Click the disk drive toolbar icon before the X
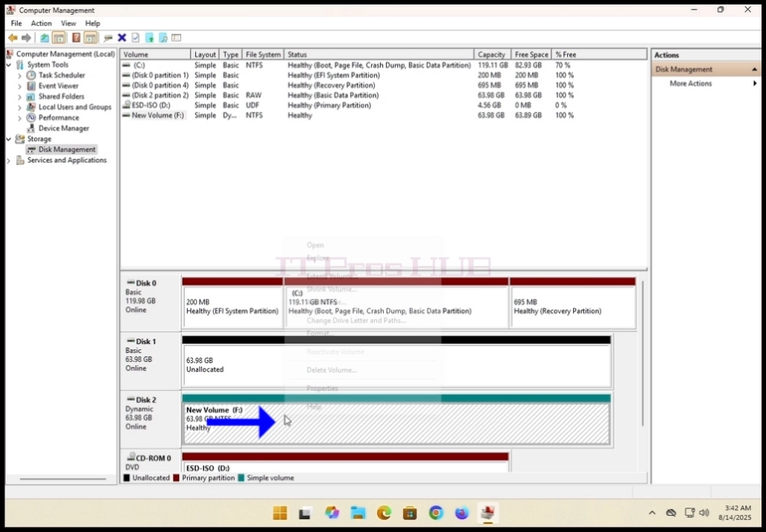This screenshot has width=766, height=532. 108,37
